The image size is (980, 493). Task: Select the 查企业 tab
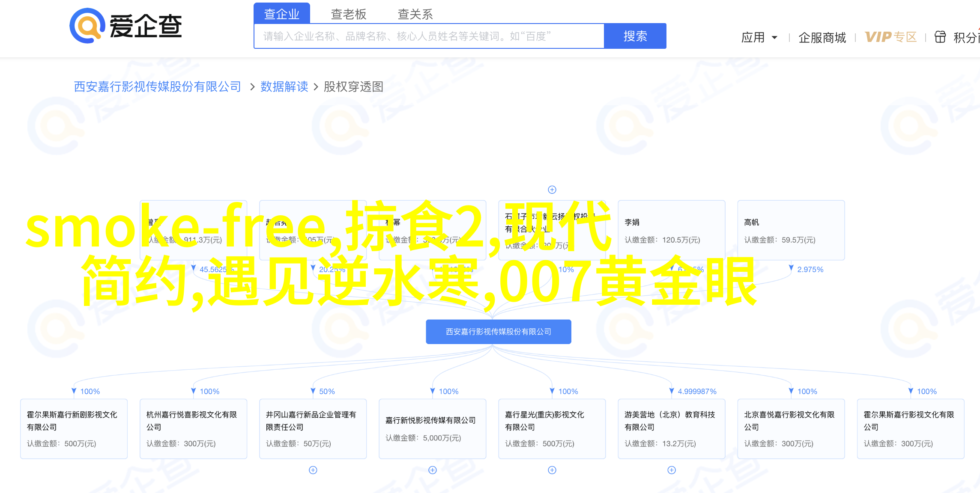(282, 14)
